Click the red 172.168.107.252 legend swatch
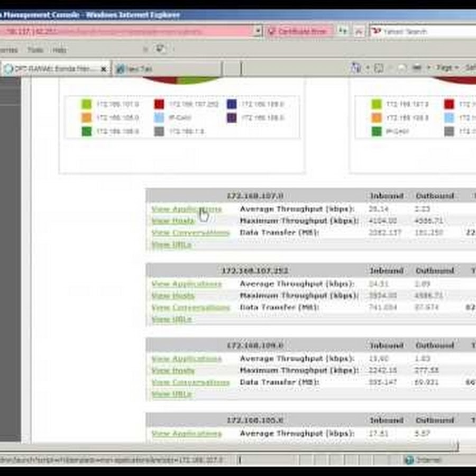 (x=159, y=104)
